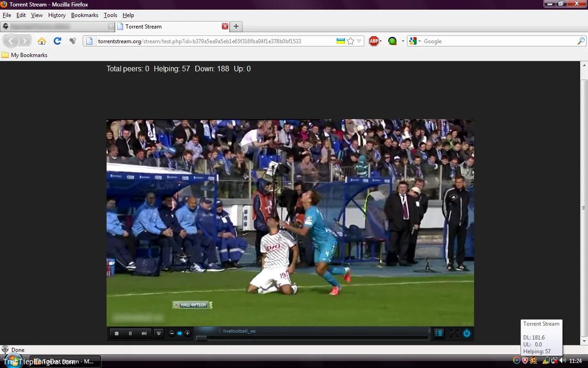Open the Help menu
Image resolution: width=588 pixels, height=368 pixels.
(128, 15)
